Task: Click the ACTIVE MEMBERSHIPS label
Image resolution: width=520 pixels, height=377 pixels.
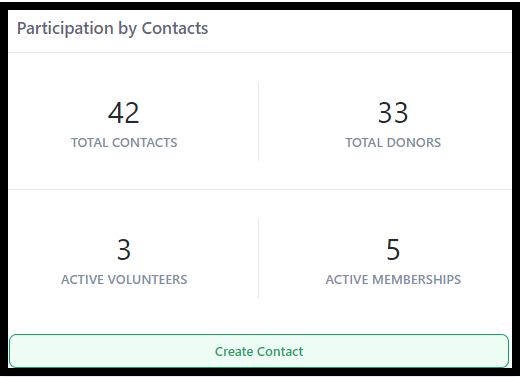Action: [x=393, y=279]
